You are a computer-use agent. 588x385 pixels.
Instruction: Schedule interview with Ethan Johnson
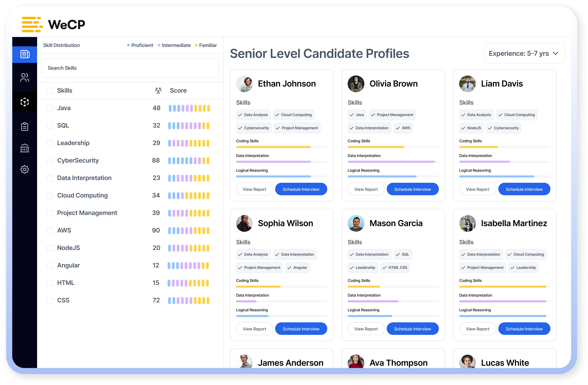click(301, 189)
